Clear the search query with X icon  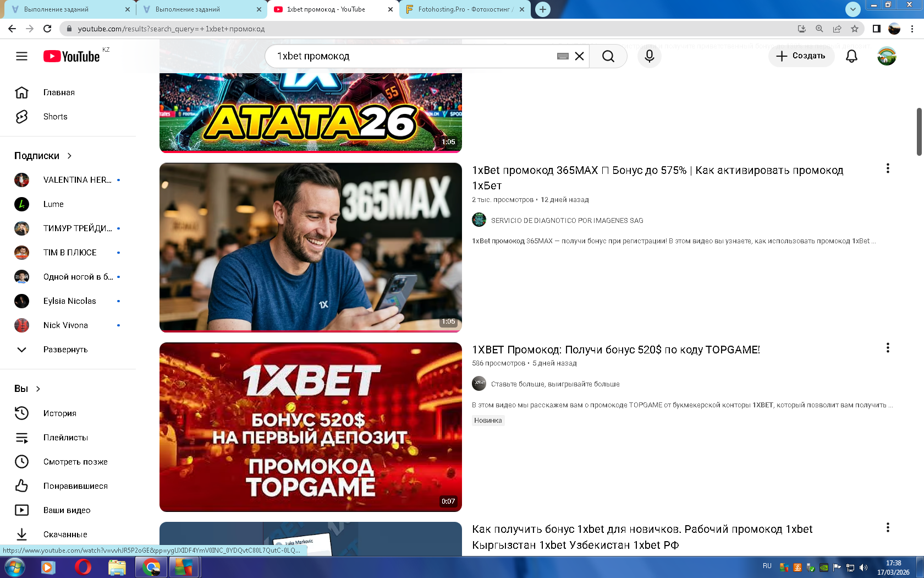(579, 56)
